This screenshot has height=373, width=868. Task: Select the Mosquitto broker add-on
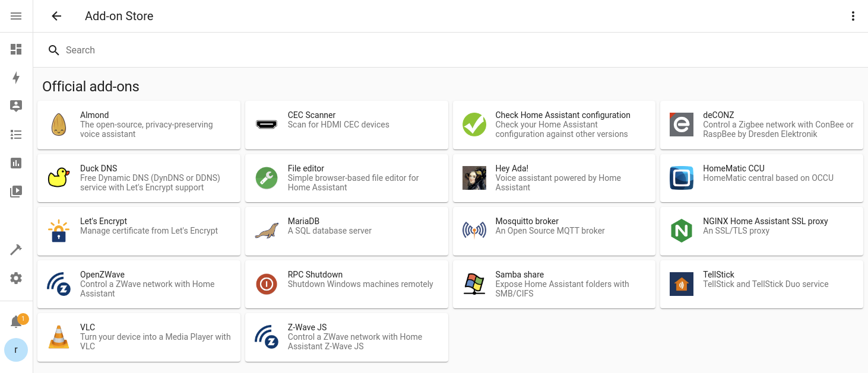[x=553, y=231]
